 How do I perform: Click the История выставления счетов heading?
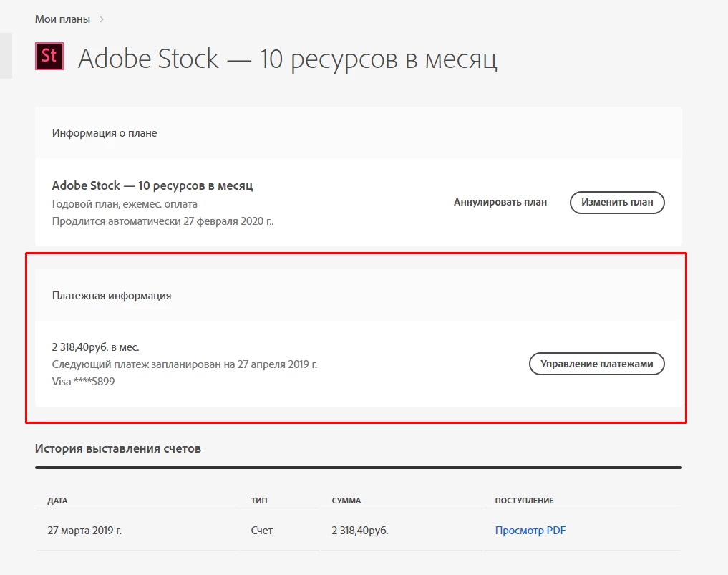[x=118, y=449]
